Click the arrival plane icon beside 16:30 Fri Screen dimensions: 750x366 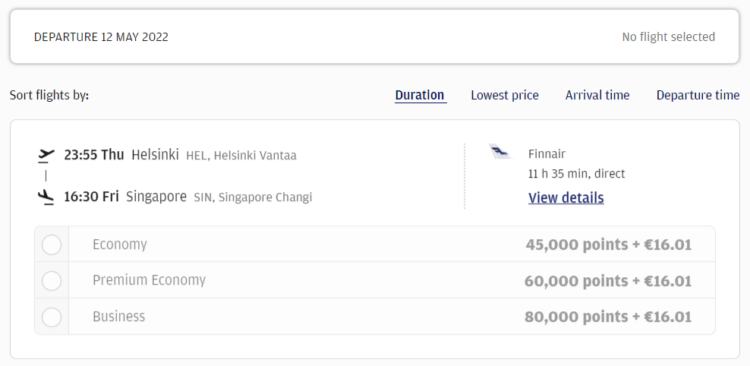(x=46, y=197)
